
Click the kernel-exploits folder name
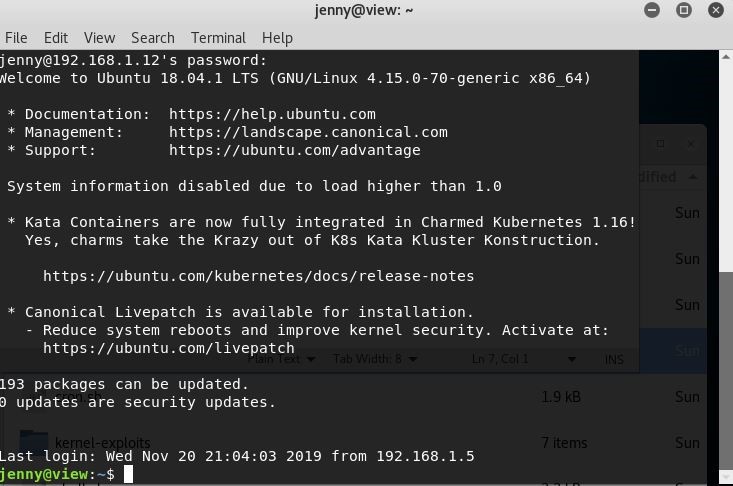point(103,443)
